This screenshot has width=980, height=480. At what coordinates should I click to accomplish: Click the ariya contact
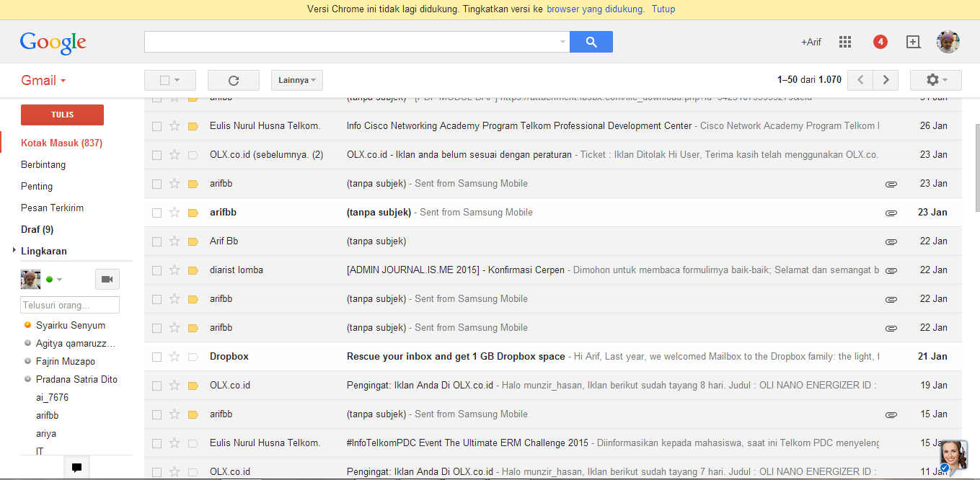46,433
